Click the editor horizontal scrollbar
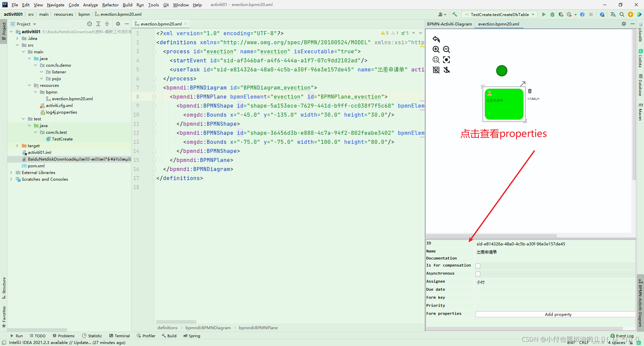This screenshot has width=644, height=346. [176, 322]
